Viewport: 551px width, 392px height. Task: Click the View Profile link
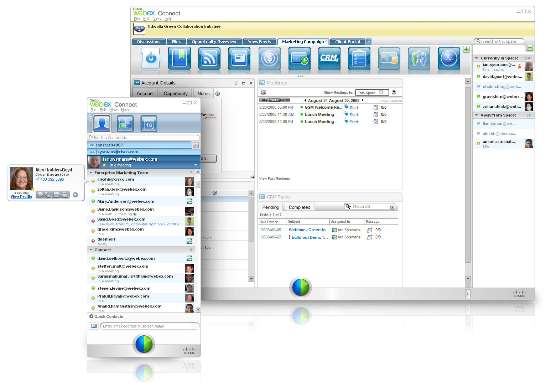[21, 197]
